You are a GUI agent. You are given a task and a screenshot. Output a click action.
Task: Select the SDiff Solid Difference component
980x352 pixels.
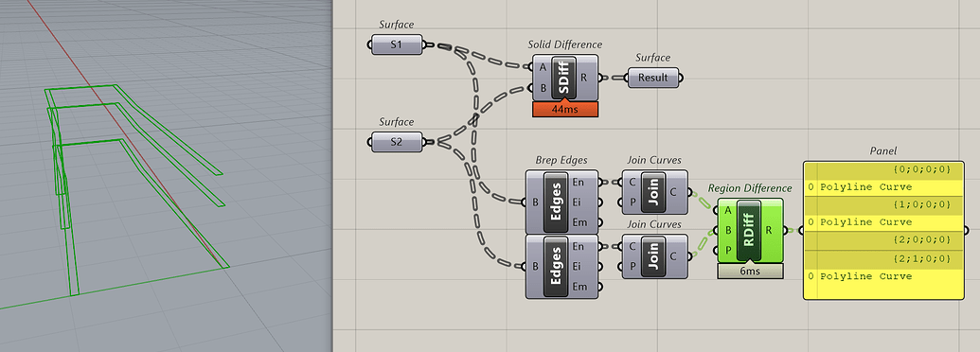point(564,78)
